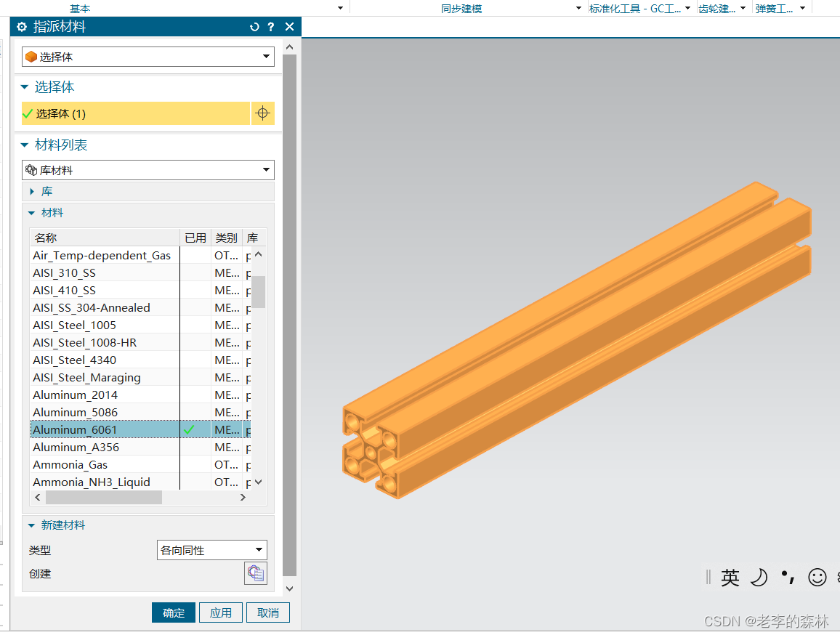Open the 各向同性 type dropdown

click(212, 550)
